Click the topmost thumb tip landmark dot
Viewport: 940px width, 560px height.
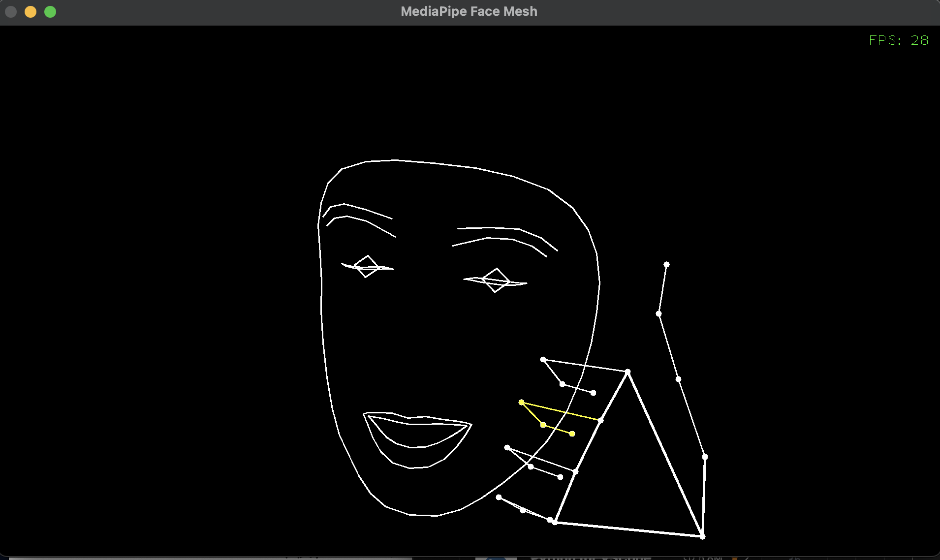(x=666, y=265)
